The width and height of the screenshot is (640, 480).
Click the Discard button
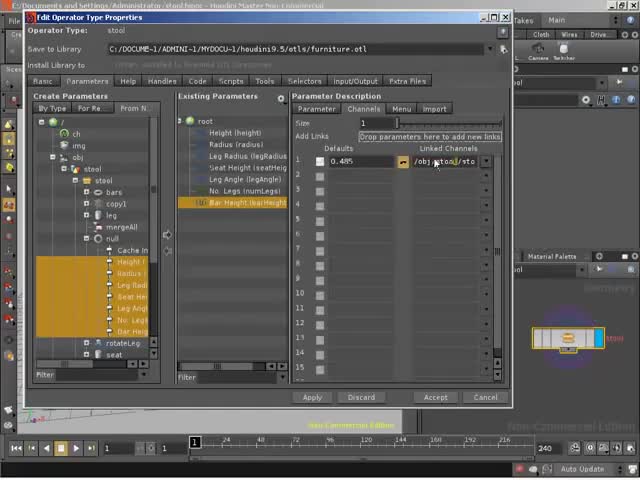[361, 397]
